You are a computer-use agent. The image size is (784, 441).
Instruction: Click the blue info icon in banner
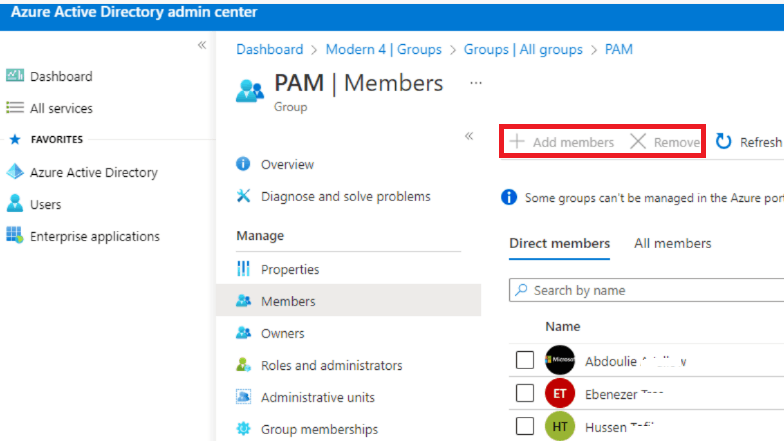point(509,197)
